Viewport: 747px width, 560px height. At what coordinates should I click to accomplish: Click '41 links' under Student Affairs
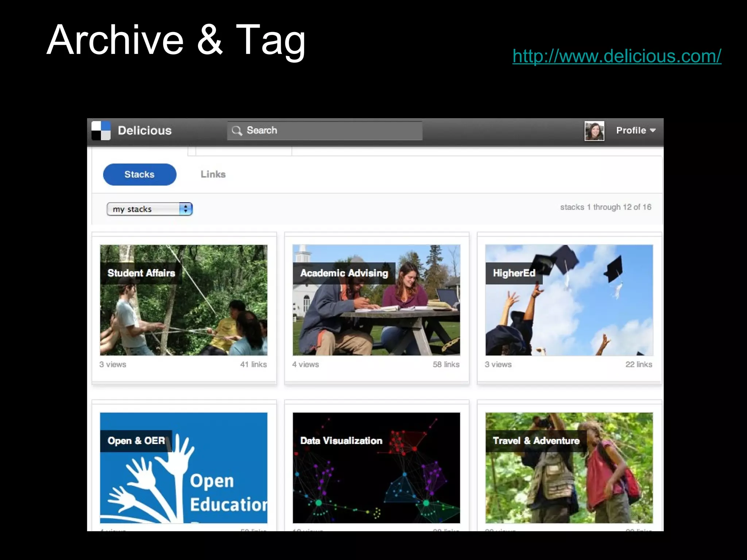pyautogui.click(x=253, y=364)
